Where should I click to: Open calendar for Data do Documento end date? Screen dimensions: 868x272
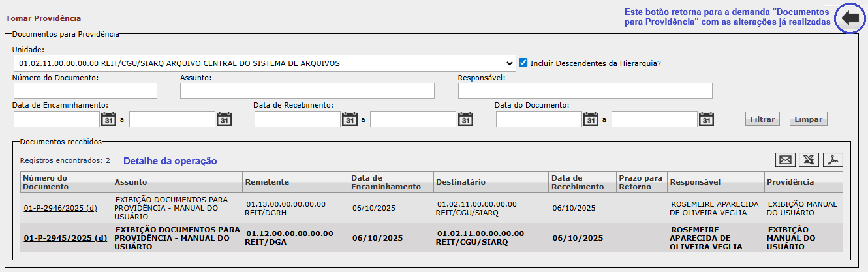coord(706,119)
